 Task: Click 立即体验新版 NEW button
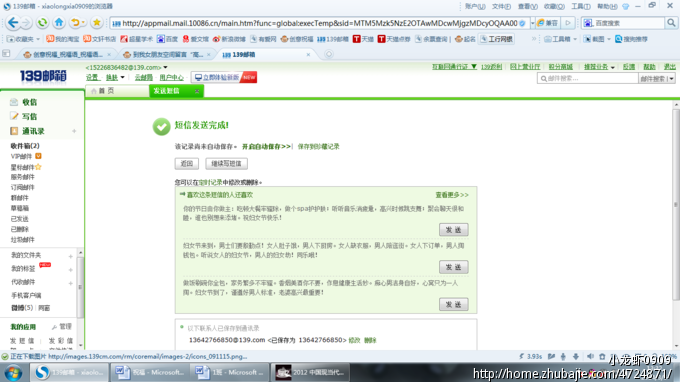point(224,78)
